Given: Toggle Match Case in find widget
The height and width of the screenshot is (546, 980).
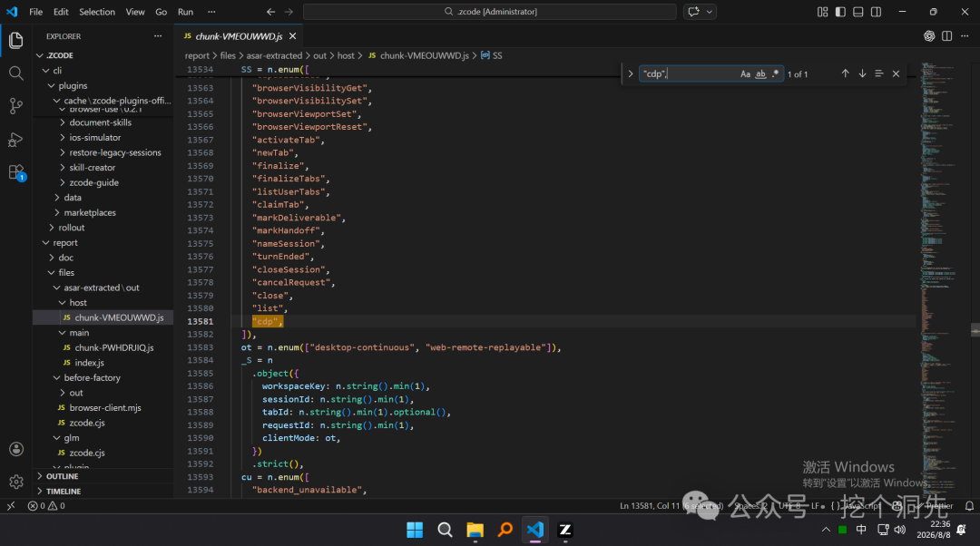Looking at the screenshot, I should pos(745,73).
